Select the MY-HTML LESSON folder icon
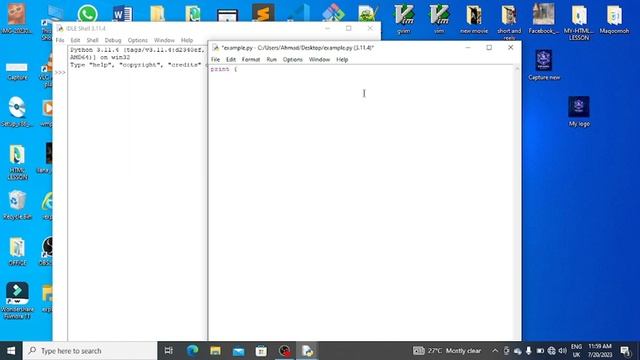The image size is (640, 360). 579,21
